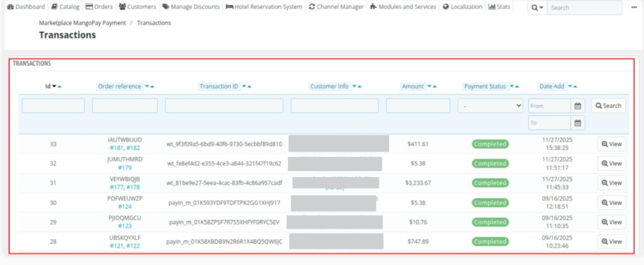Viewport: 644px width, 265px height.
Task: Open the Orders menu
Action: click(x=99, y=7)
